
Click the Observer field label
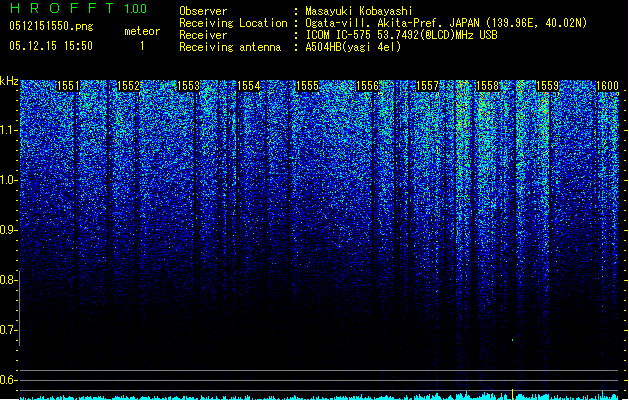coord(203,11)
